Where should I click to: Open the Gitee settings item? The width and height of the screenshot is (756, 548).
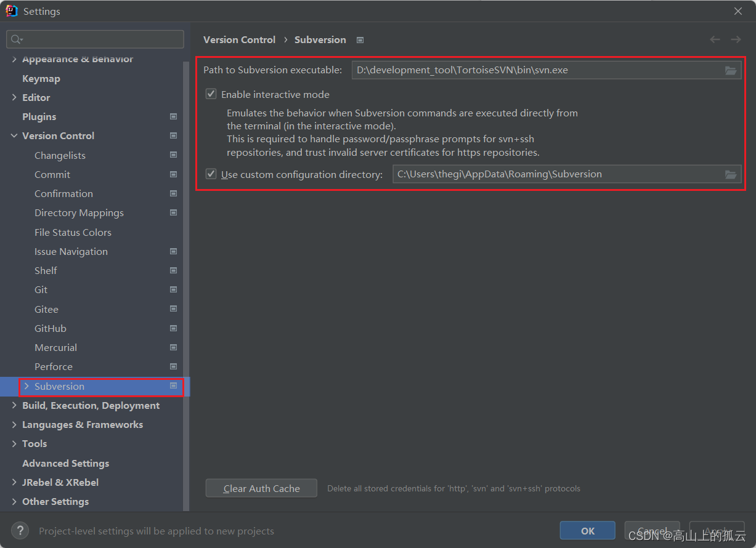(46, 309)
